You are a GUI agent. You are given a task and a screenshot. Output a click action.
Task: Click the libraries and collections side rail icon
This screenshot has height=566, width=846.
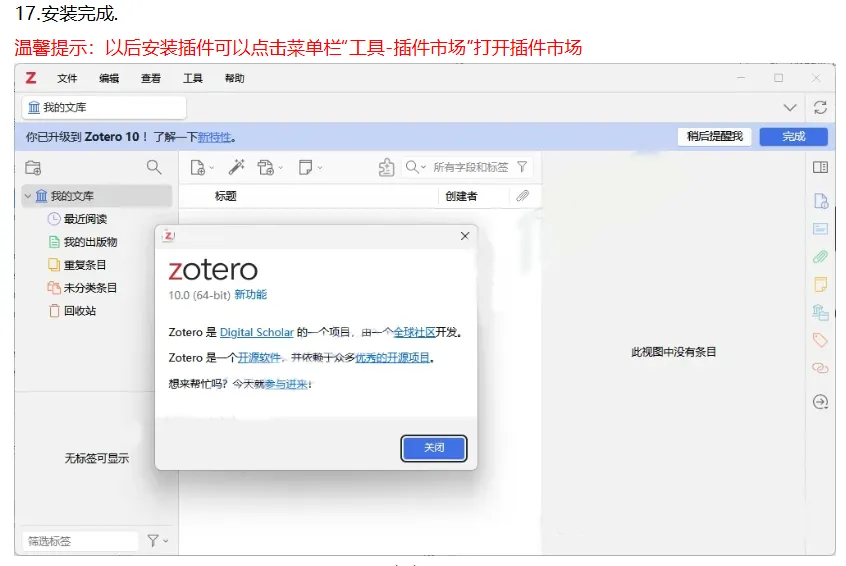tap(821, 312)
